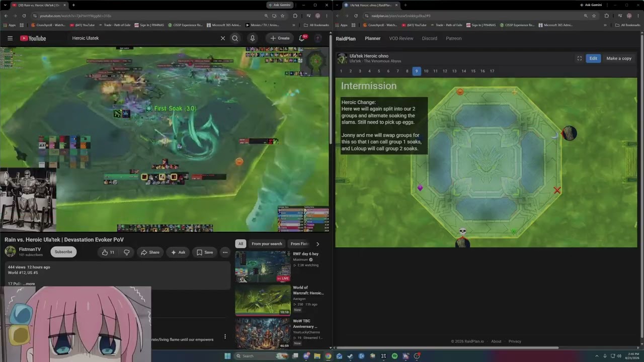Share the YouTube video
Image resolution: width=644 pixels, height=362 pixels.
(150, 252)
